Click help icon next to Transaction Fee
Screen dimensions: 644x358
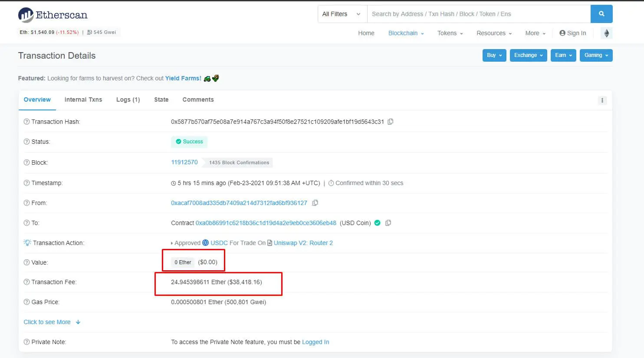tap(26, 282)
